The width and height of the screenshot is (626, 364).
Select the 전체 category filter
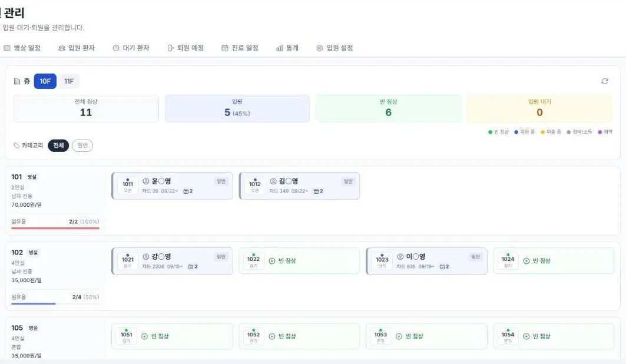coord(58,145)
